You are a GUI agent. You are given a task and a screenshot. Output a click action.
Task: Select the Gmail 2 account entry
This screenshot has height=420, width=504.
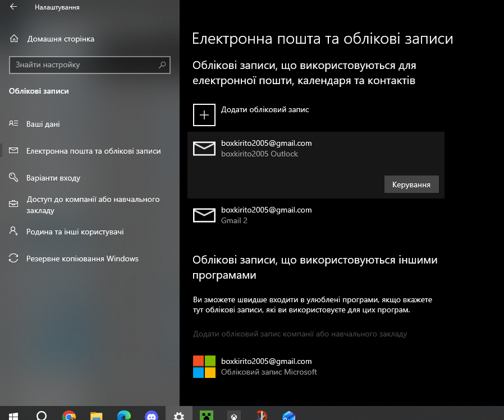pyautogui.click(x=316, y=215)
